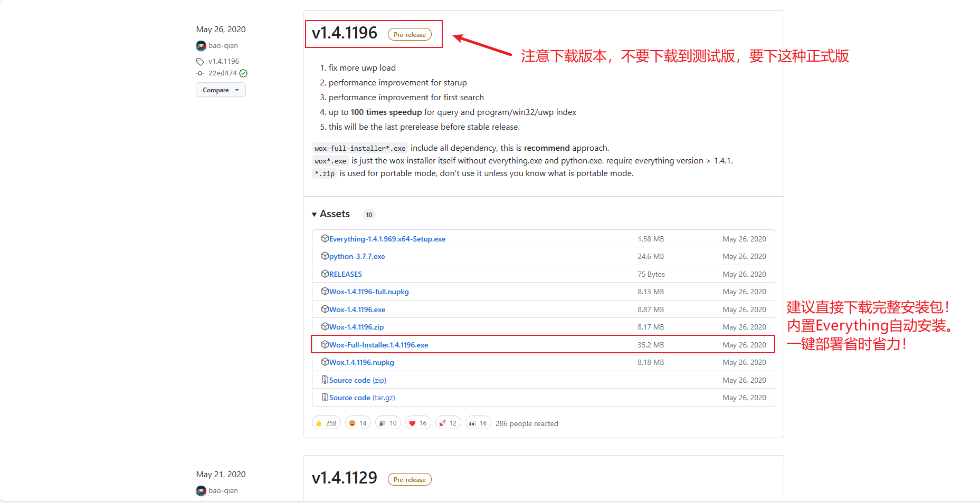Download the RELEASES file
This screenshot has height=503, width=980.
coord(346,274)
